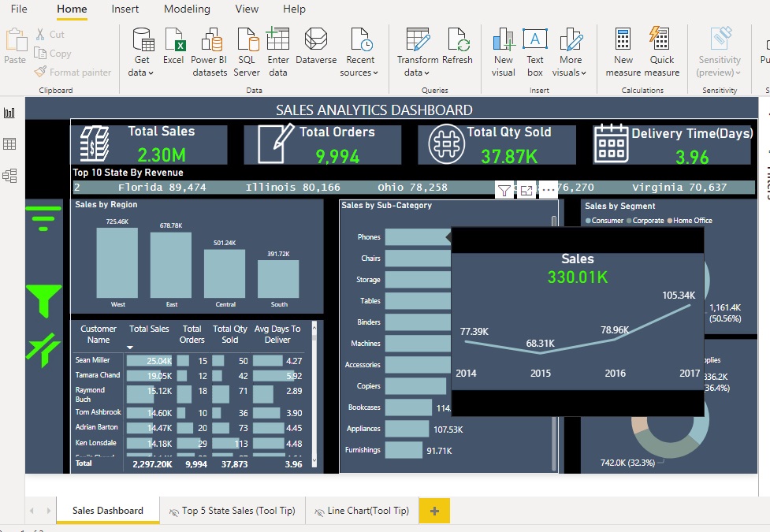Click the green funnel filter icon
Image resolution: width=770 pixels, height=532 pixels.
43,300
